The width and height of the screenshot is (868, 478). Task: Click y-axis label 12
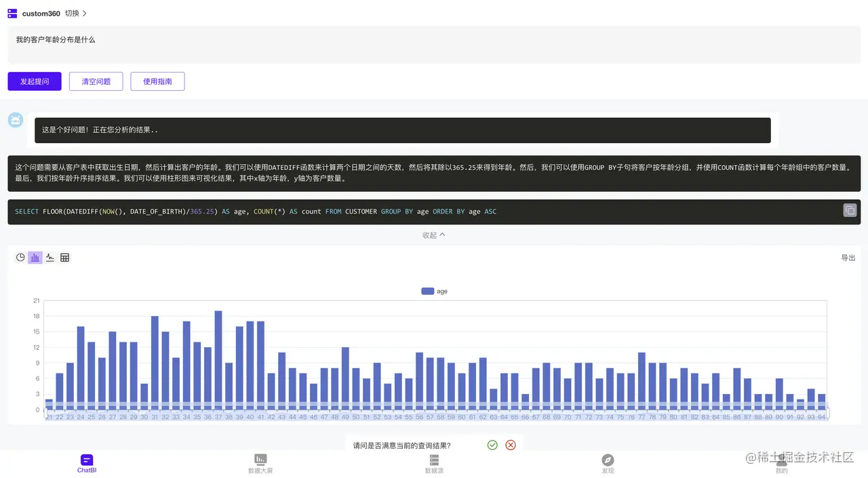(x=37, y=347)
